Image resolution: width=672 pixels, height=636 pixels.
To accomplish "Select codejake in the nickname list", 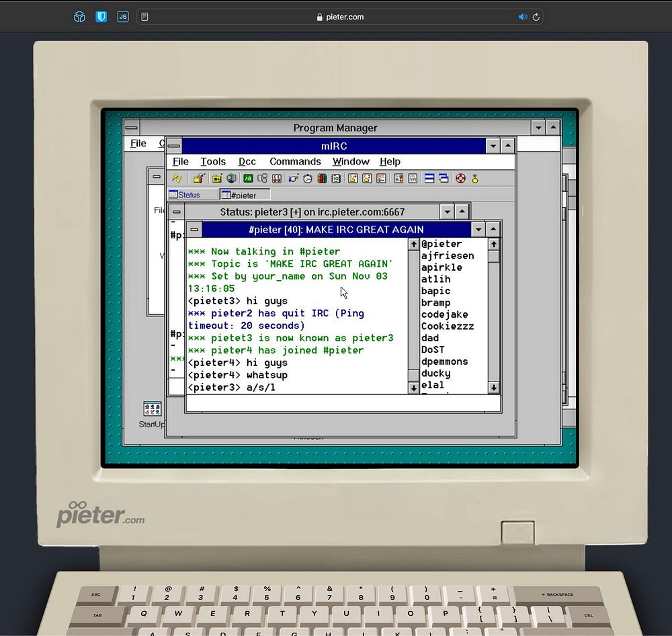I will click(x=444, y=314).
